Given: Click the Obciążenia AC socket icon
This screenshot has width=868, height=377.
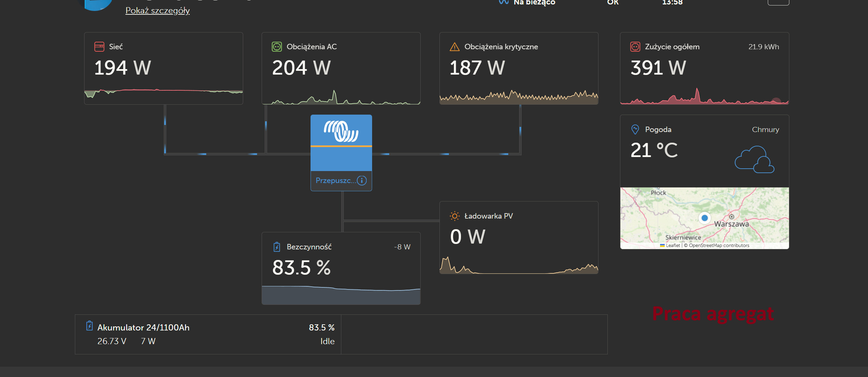Looking at the screenshot, I should pos(277,47).
